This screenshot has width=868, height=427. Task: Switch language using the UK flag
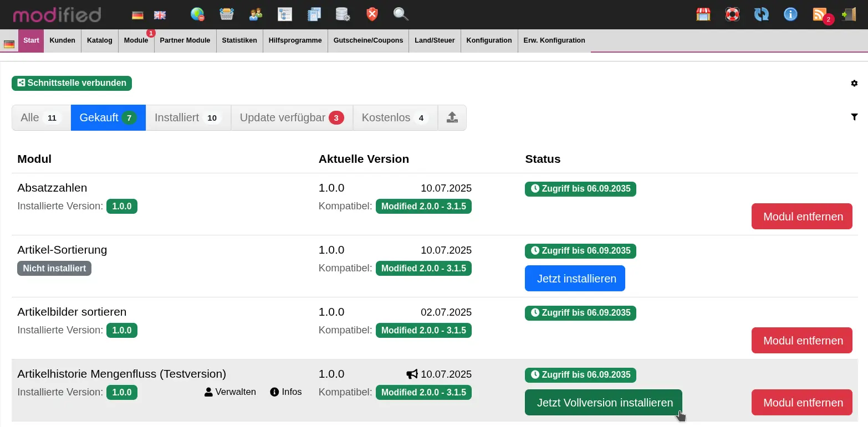[x=160, y=15]
